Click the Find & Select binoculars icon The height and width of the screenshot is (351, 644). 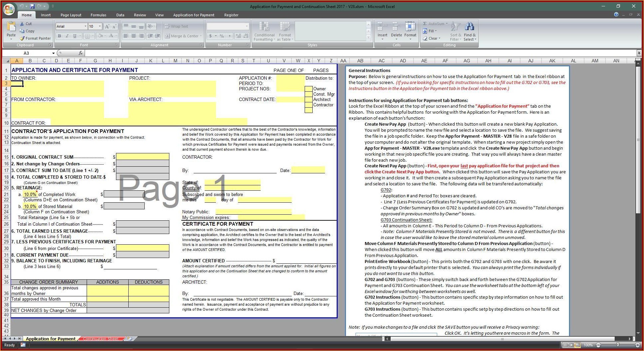[x=470, y=27]
